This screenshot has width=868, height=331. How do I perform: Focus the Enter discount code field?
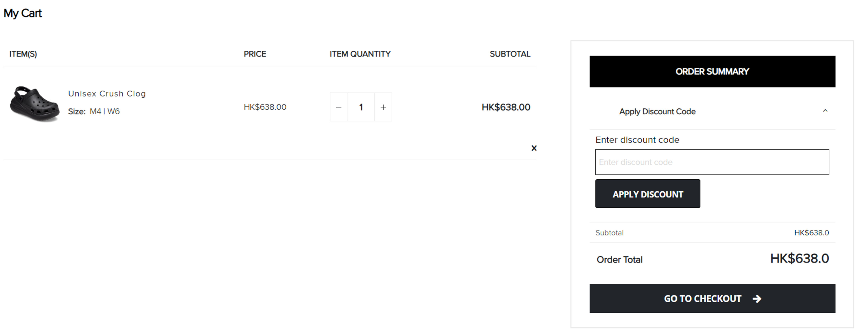click(712, 162)
